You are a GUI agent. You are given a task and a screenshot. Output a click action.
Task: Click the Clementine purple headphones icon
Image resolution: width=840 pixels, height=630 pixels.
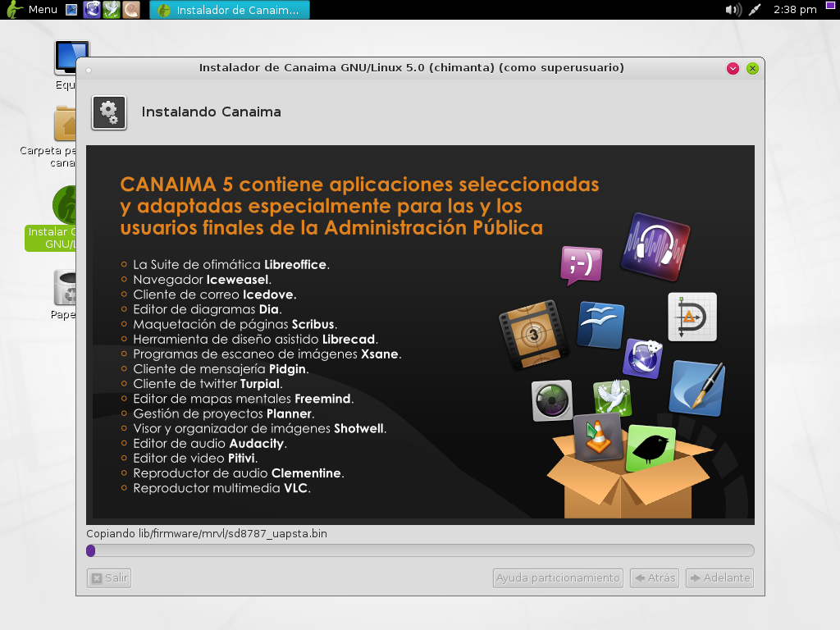click(x=654, y=245)
